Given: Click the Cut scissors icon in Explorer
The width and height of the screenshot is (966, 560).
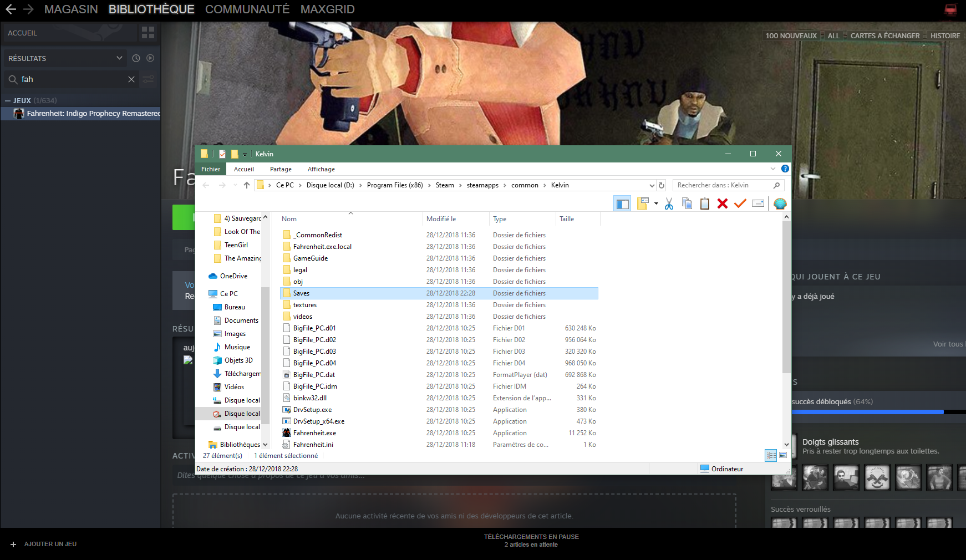Looking at the screenshot, I should (669, 203).
